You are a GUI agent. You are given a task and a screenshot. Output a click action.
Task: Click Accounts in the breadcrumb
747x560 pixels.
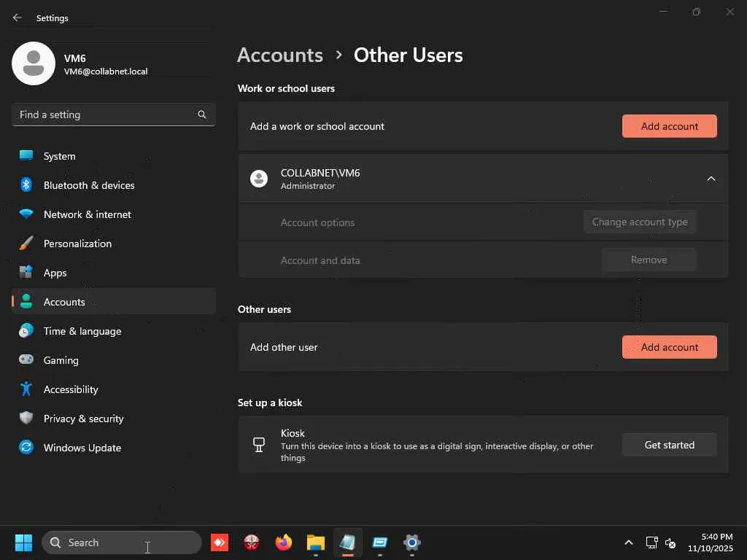280,55
